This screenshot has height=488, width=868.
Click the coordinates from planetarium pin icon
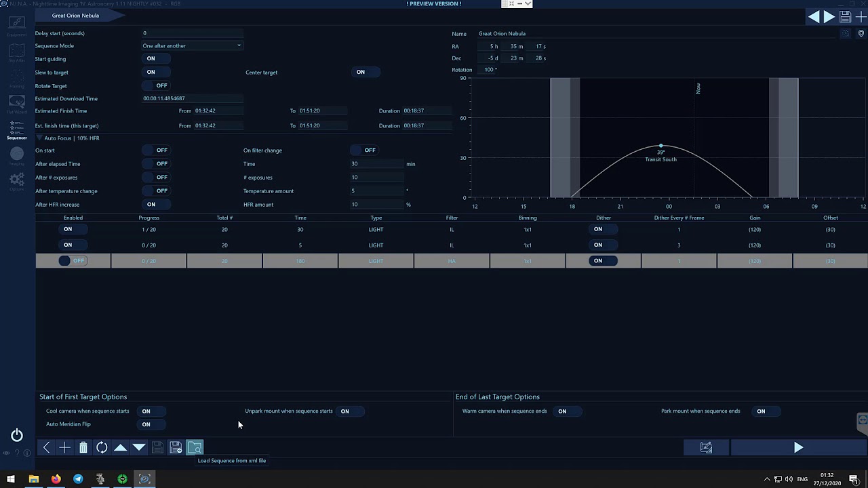click(x=861, y=33)
